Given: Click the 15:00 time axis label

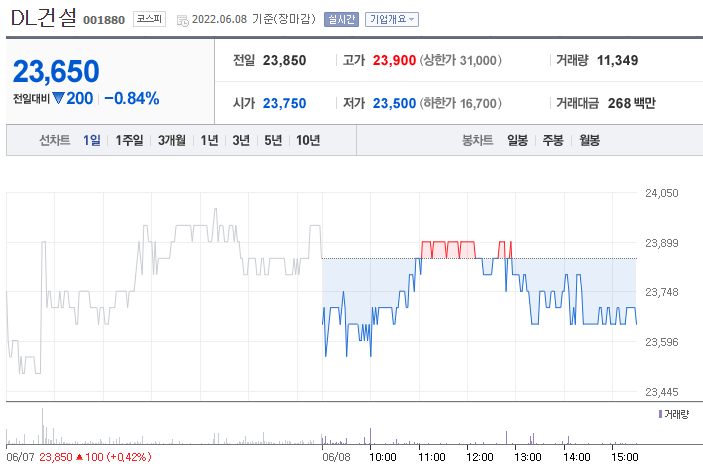Looking at the screenshot, I should [x=625, y=457].
